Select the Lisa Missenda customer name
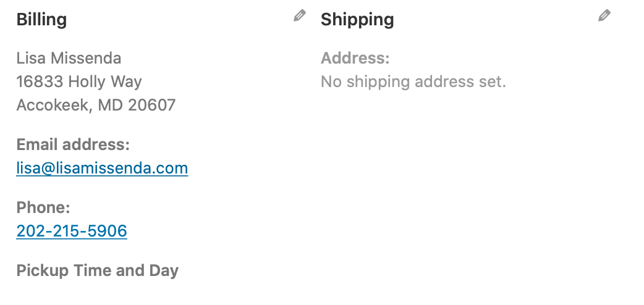644x305 pixels. 69,58
